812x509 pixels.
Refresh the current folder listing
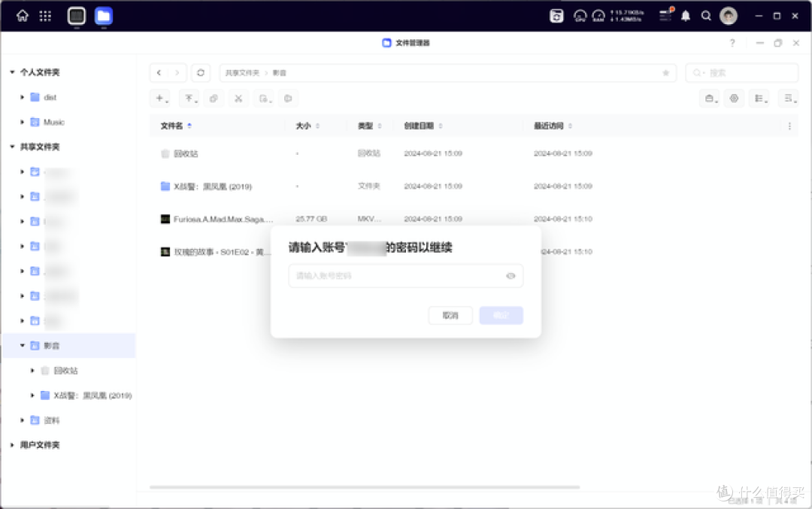(x=201, y=72)
